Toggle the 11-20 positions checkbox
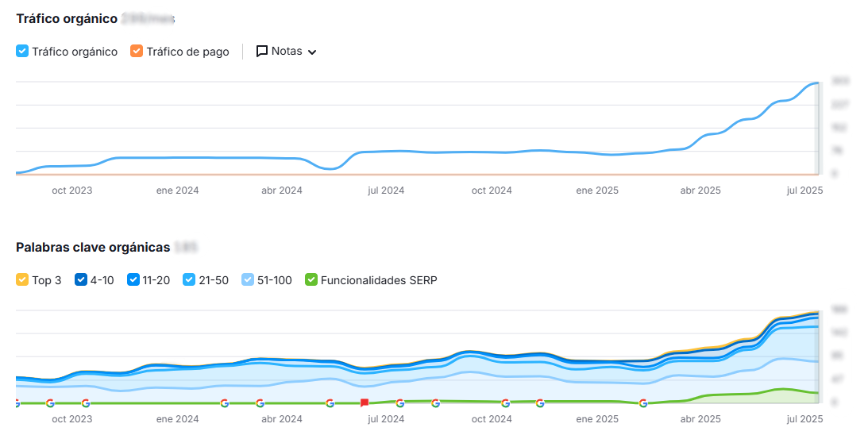868x439 pixels. tap(133, 280)
